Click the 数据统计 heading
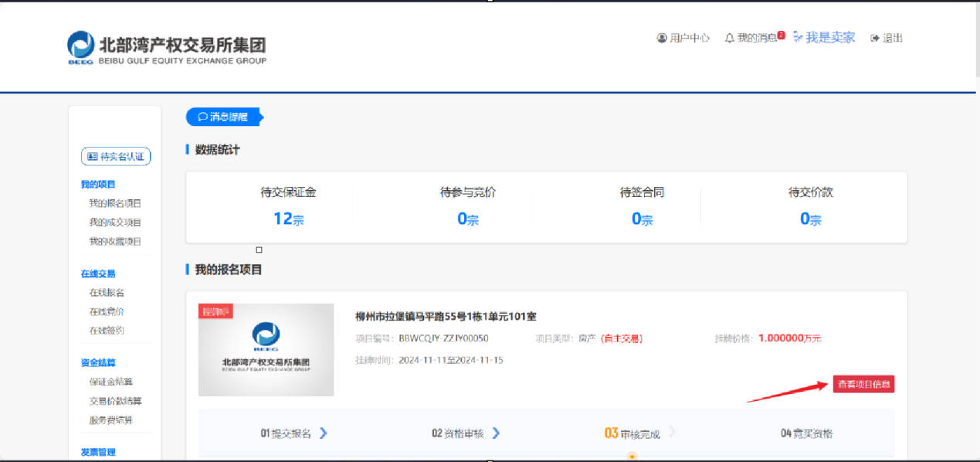 point(217,150)
